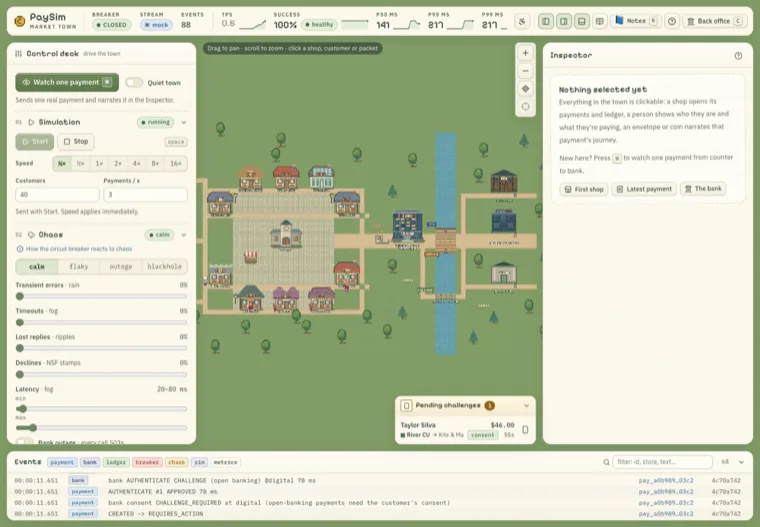Select the blackhole chaos preset
The height and width of the screenshot is (527, 760).
tap(164, 266)
